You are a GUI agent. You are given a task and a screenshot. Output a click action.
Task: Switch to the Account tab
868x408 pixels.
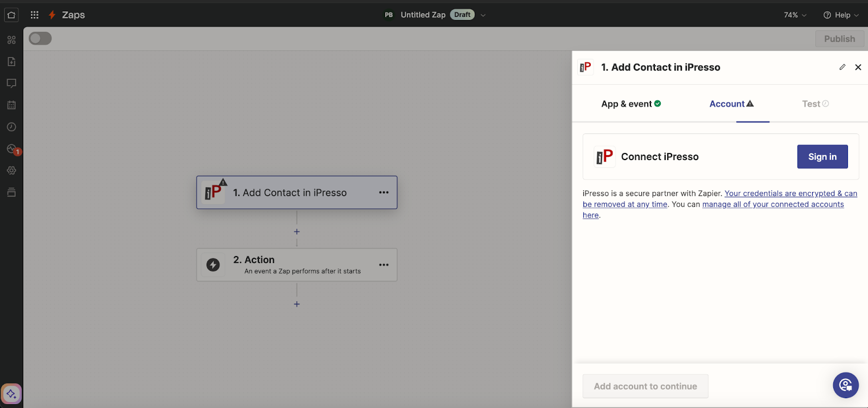(731, 104)
